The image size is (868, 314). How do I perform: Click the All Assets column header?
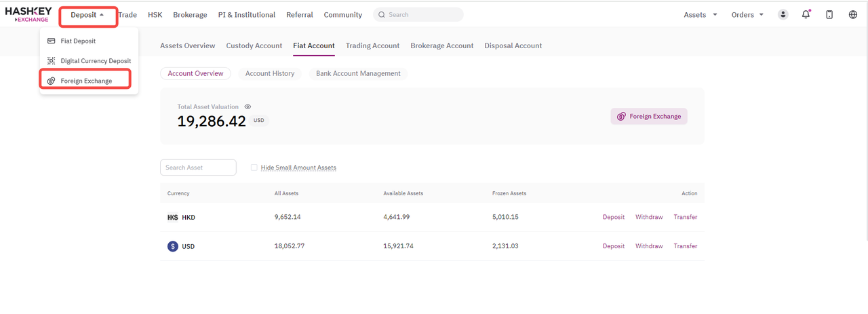point(286,193)
